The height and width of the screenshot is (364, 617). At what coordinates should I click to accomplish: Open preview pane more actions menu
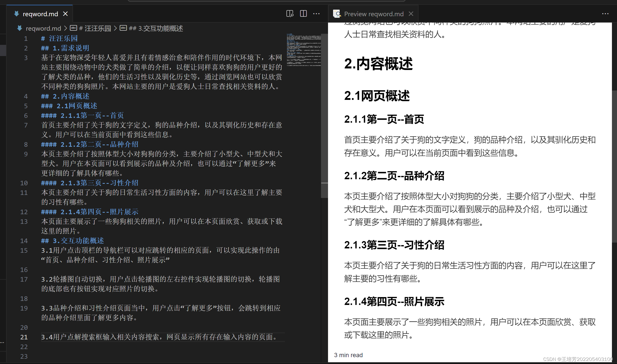click(605, 14)
